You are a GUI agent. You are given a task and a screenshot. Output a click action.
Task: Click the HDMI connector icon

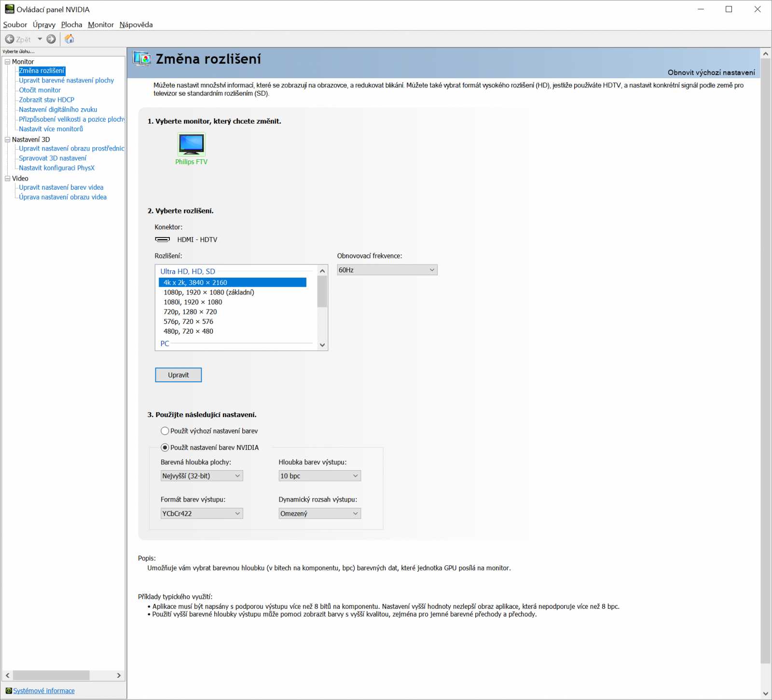pyautogui.click(x=162, y=239)
